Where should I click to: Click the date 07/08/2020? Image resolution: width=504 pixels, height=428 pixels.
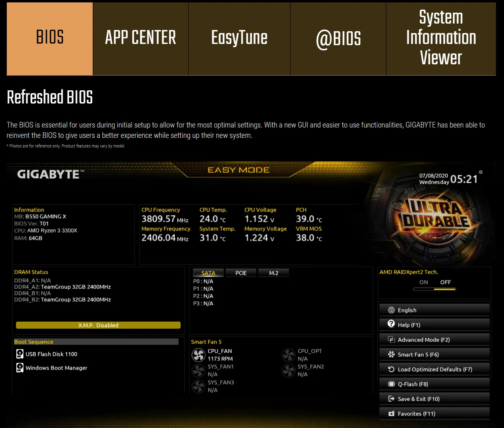tap(434, 176)
